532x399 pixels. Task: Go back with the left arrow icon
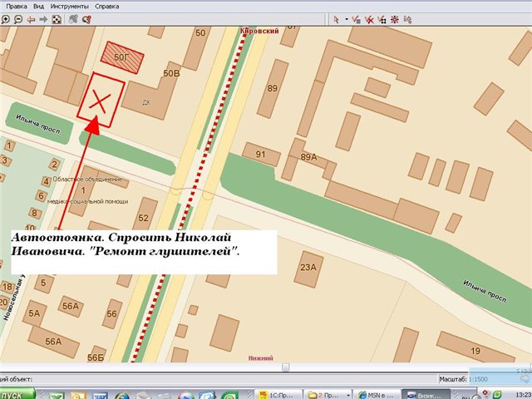click(31, 18)
